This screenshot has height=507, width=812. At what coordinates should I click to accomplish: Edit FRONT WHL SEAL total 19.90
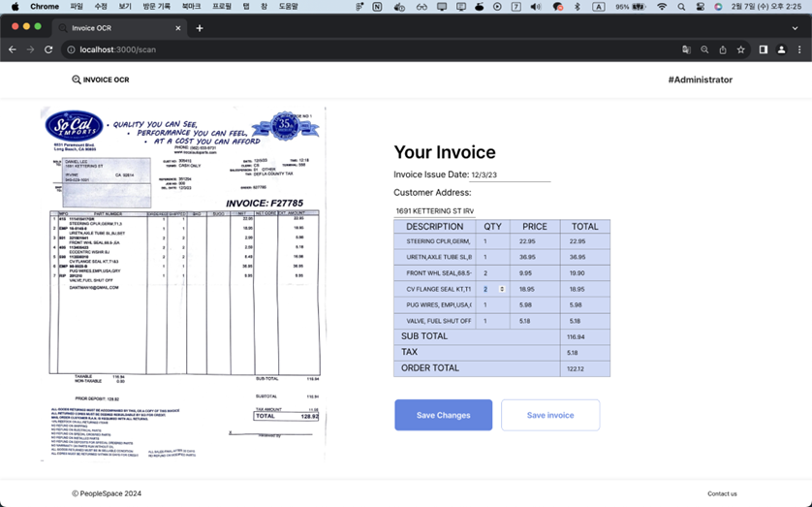tap(585, 273)
